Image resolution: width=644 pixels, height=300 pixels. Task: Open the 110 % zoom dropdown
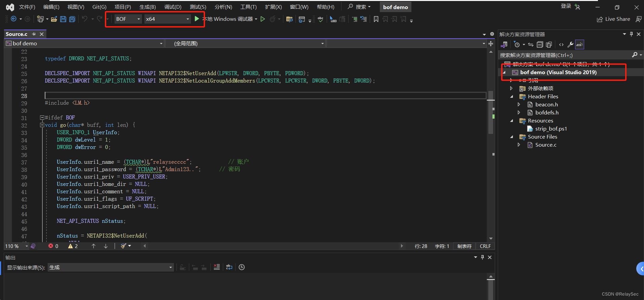pyautogui.click(x=16, y=246)
